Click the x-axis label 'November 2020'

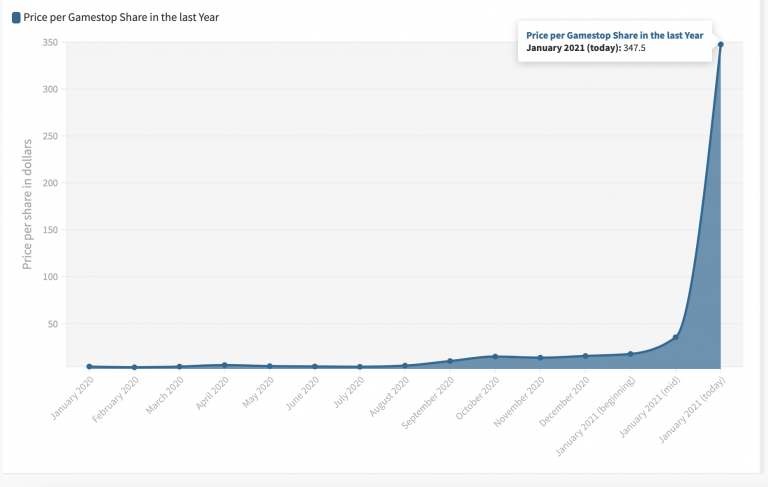[519, 402]
